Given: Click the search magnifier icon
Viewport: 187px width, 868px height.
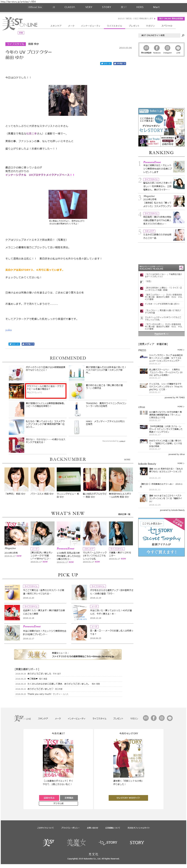Looking at the screenshot, I should click(x=183, y=35).
